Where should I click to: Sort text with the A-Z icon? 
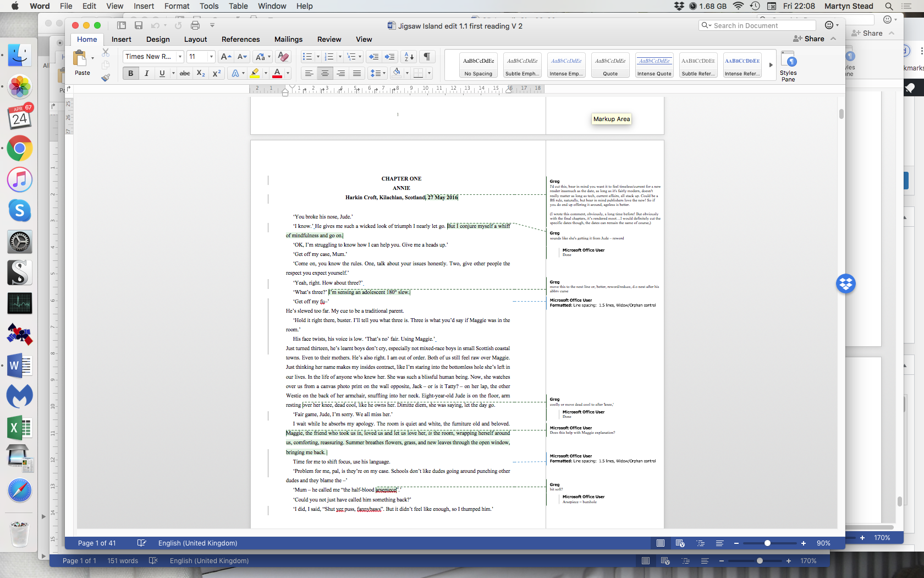coord(409,57)
